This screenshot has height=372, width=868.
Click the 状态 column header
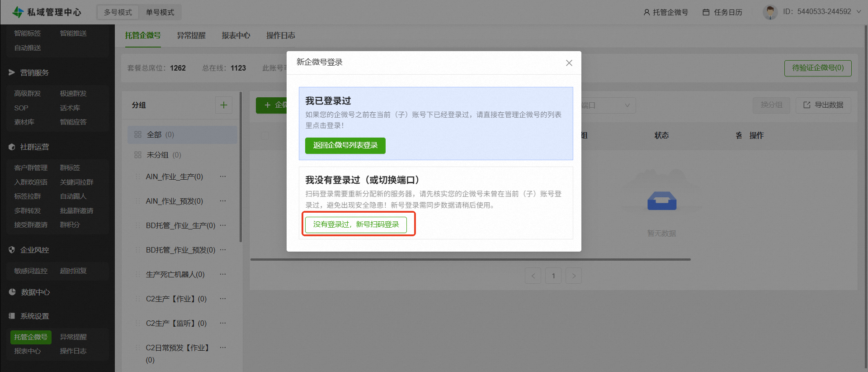point(662,136)
